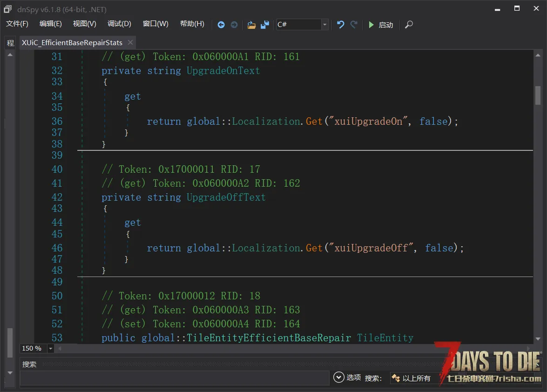Click token 0x060000A4 in the line 52 comment
The width and height of the screenshot is (547, 392).
[221, 324]
